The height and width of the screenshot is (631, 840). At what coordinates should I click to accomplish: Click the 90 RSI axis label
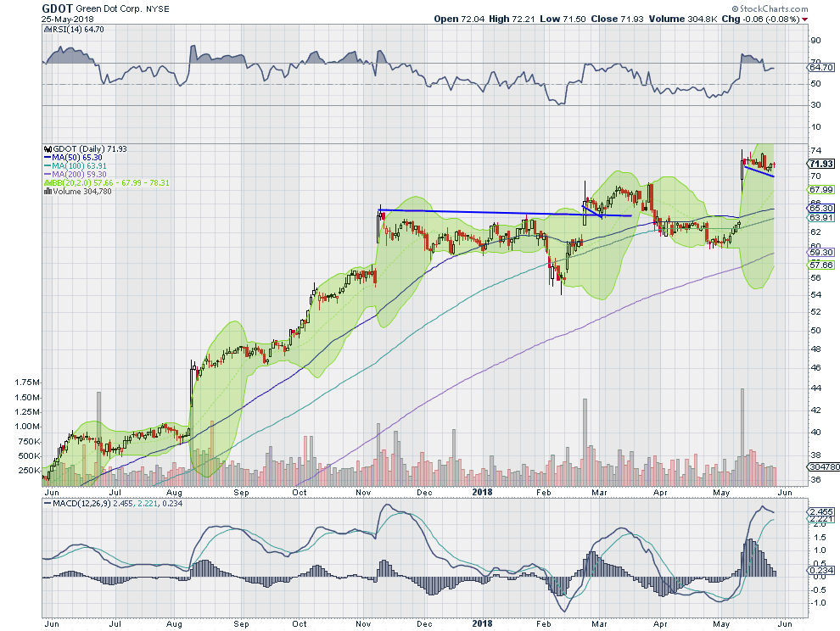pyautogui.click(x=815, y=41)
